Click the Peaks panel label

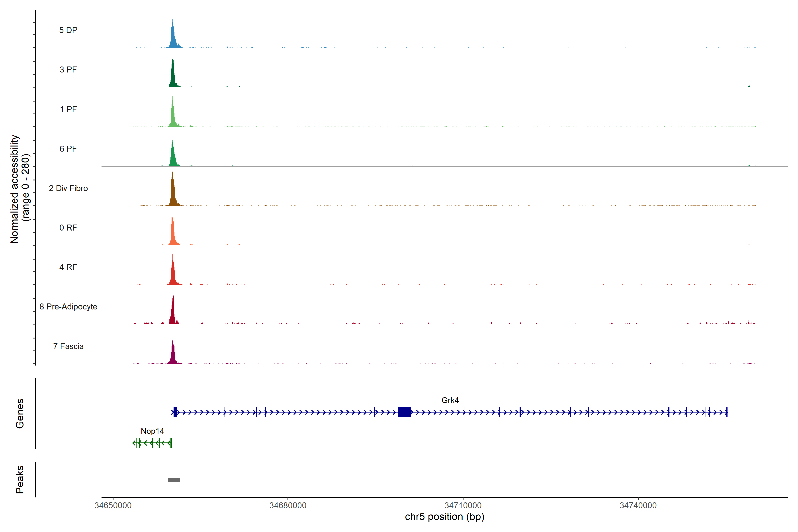20,479
